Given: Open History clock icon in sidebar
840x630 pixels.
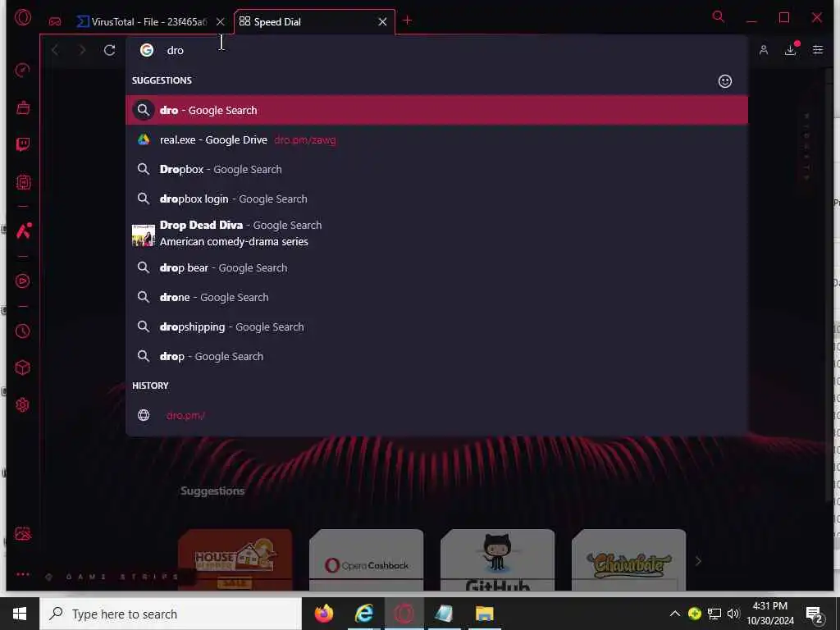Looking at the screenshot, I should point(22,331).
